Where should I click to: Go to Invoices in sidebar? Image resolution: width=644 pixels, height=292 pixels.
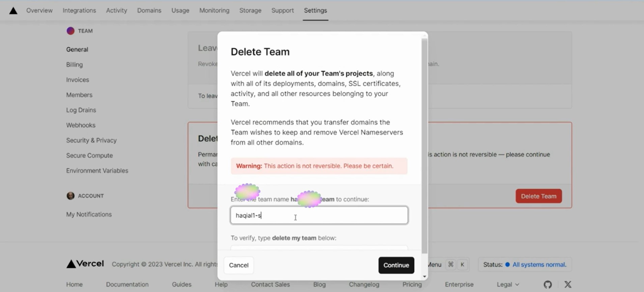tap(78, 80)
